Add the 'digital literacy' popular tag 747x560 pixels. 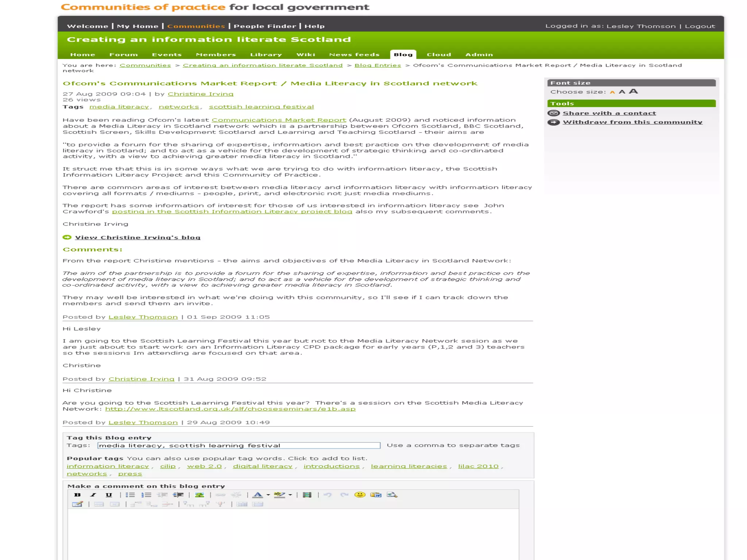(x=263, y=466)
